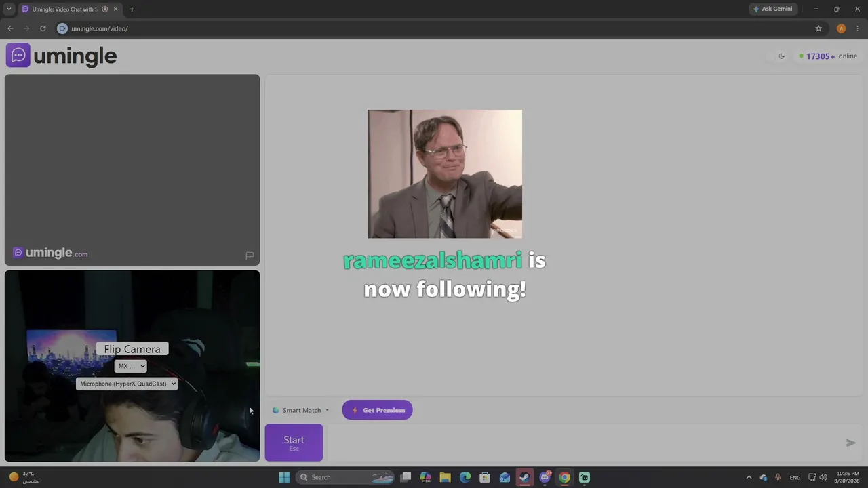Open File Explorer from the taskbar

[x=445, y=477]
